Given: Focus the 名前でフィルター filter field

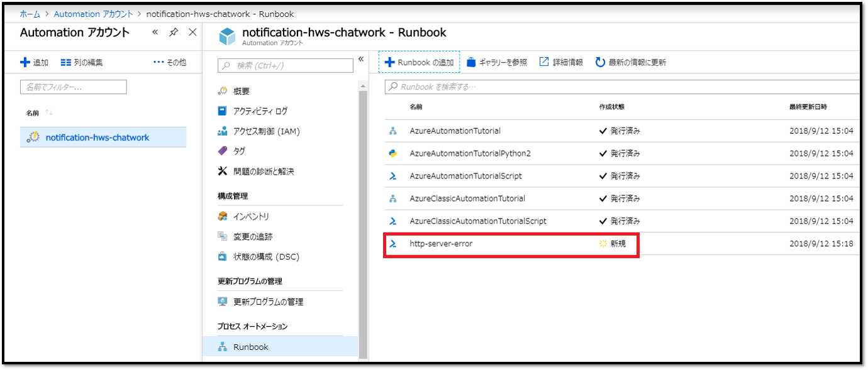Looking at the screenshot, I should click(x=74, y=87).
